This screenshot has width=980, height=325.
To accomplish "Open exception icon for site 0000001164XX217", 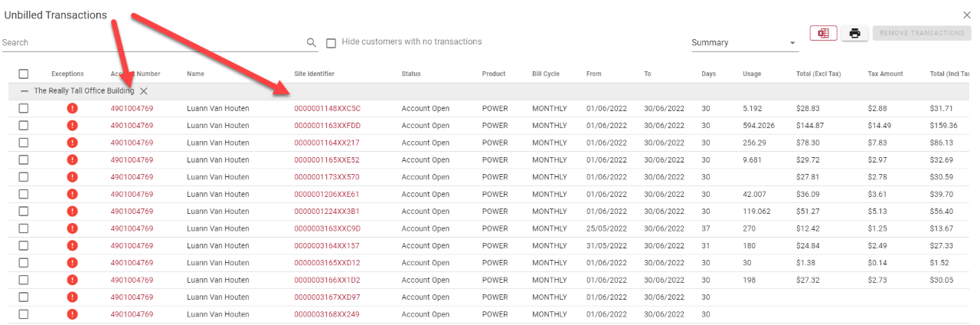I will click(x=72, y=143).
